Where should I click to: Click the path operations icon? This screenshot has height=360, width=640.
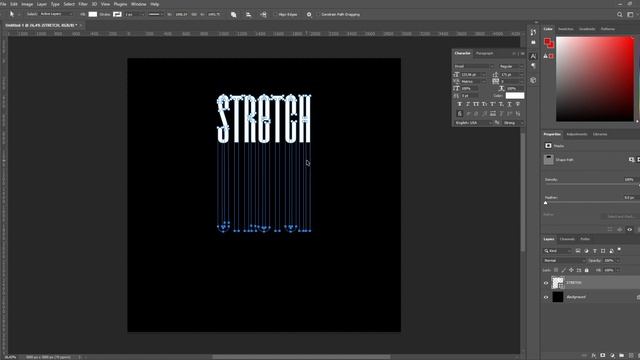(x=233, y=14)
